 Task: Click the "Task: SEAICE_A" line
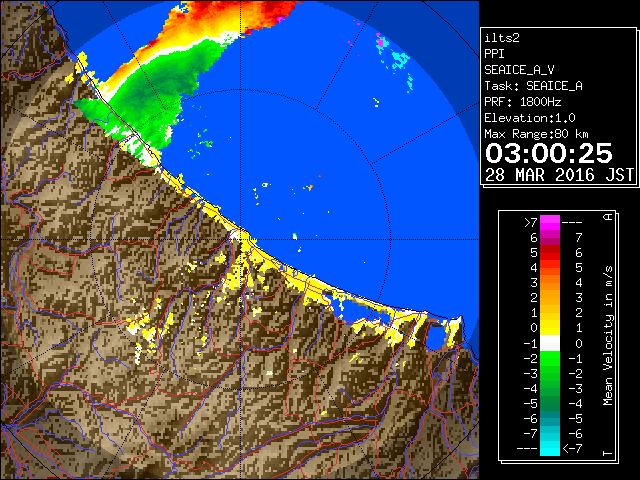(x=533, y=86)
